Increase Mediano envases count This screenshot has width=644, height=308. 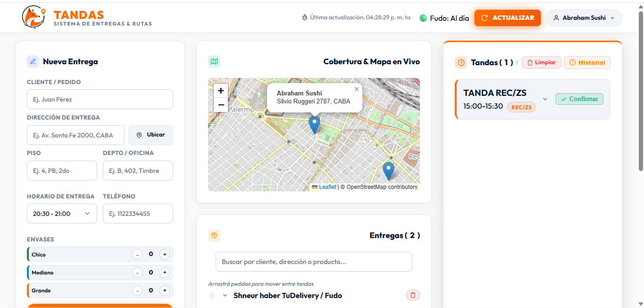165,273
